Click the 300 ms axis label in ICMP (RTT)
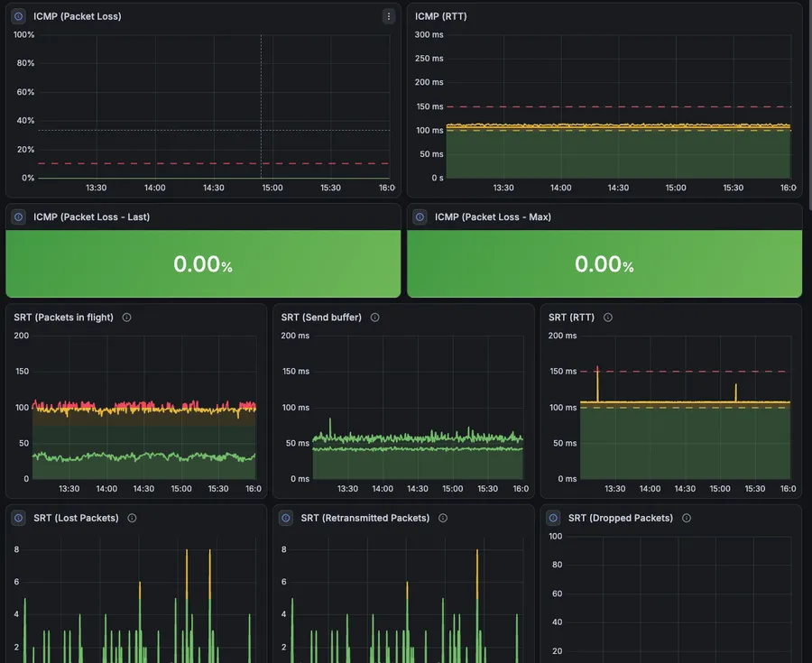 click(x=429, y=34)
